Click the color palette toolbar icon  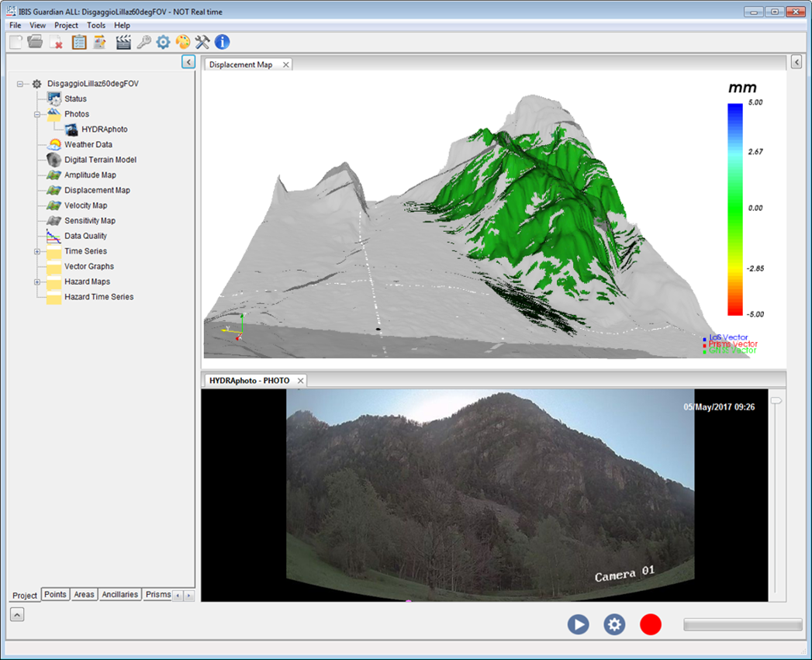point(182,42)
